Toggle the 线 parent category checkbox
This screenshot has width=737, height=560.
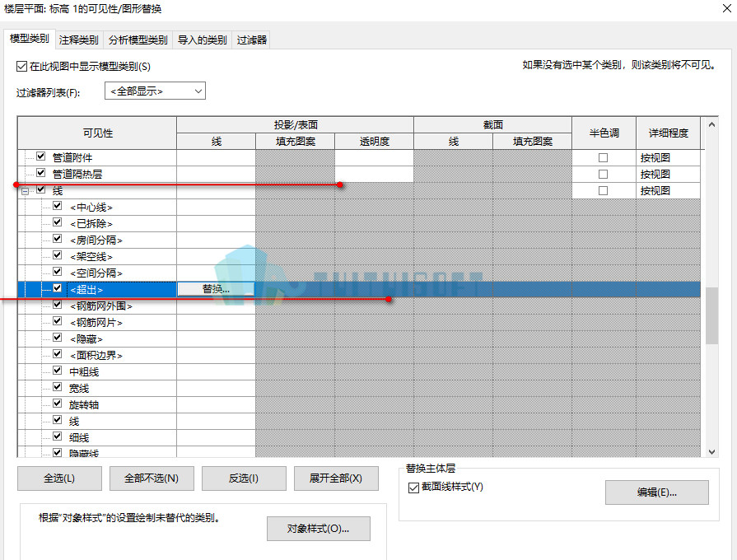(41, 189)
